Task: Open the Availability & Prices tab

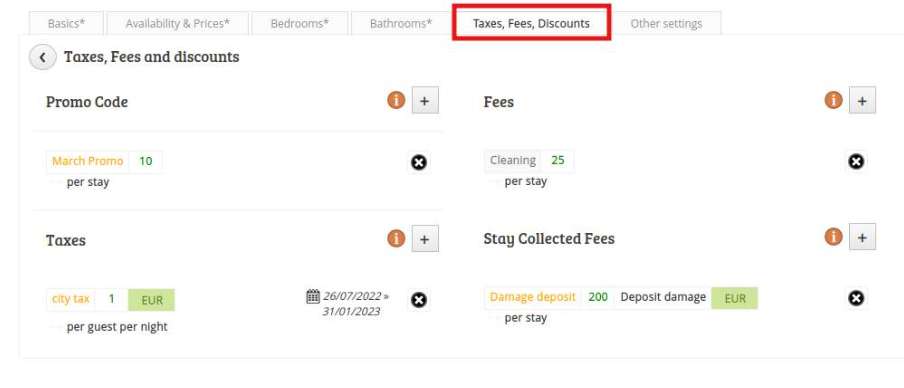Action: point(178,24)
